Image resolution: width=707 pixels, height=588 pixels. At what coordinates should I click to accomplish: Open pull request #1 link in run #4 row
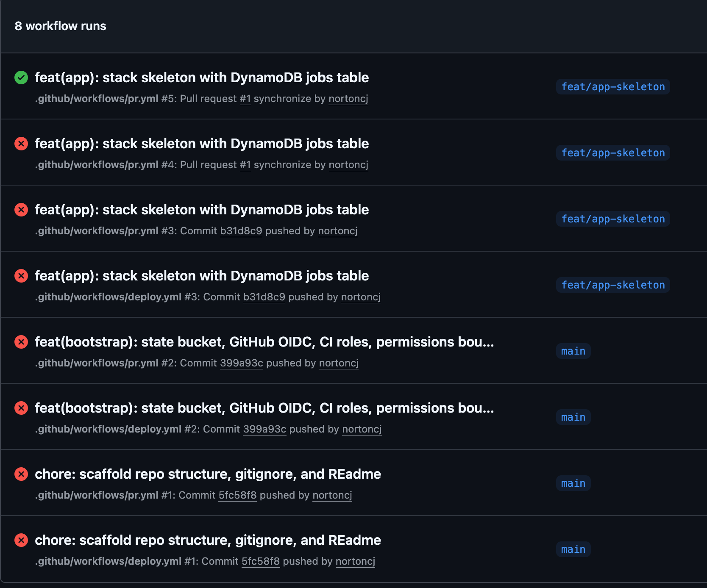pyautogui.click(x=245, y=165)
